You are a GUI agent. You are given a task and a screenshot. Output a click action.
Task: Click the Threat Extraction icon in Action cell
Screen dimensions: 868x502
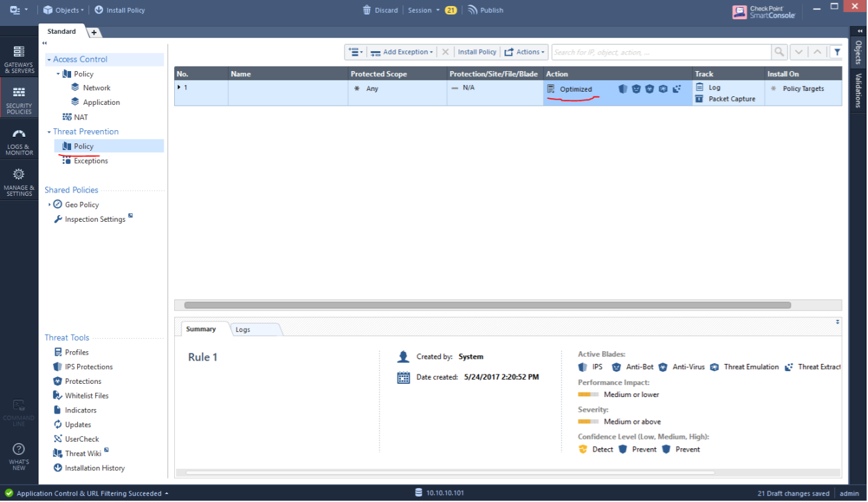(x=677, y=88)
